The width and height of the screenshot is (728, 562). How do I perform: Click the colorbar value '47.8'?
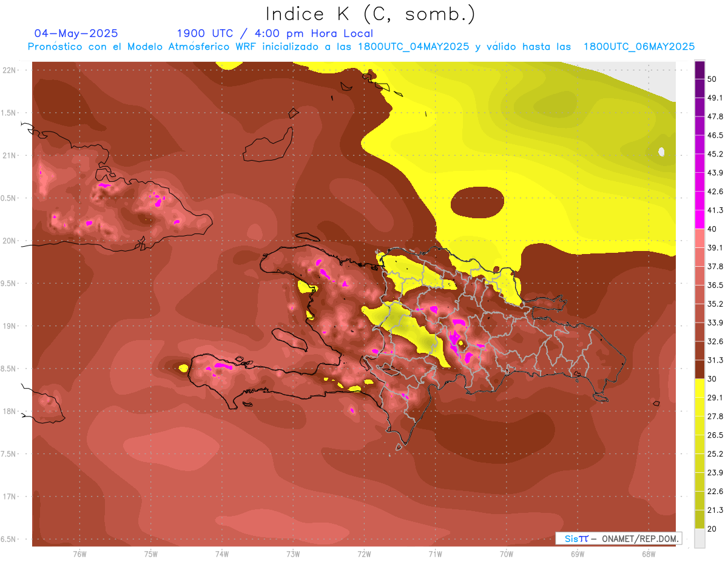tap(715, 116)
